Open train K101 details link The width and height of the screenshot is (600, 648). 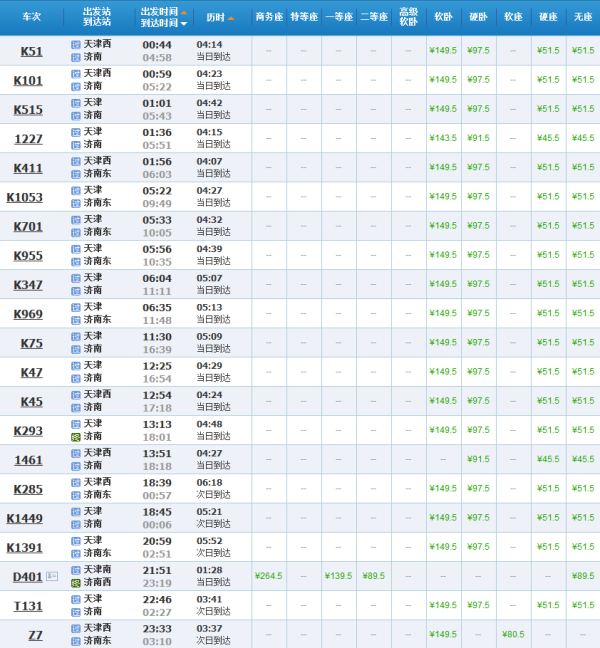[28, 80]
